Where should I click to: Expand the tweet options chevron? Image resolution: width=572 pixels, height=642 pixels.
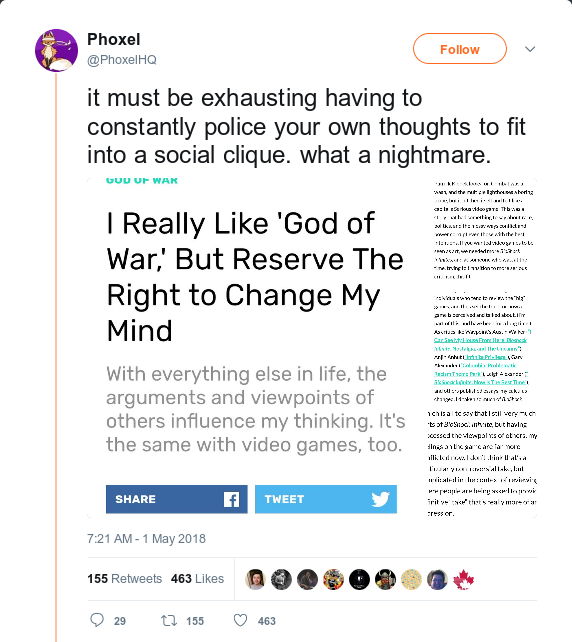point(530,49)
